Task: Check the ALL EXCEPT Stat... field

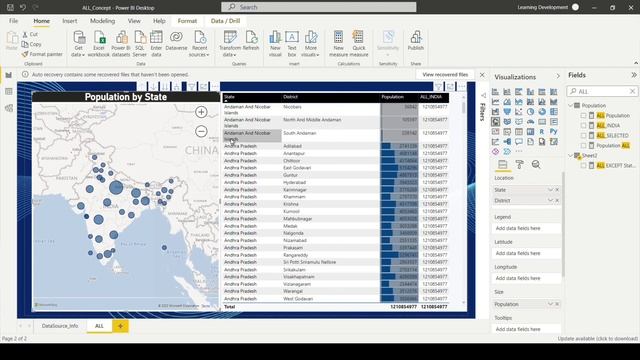Action: pyautogui.click(x=583, y=165)
